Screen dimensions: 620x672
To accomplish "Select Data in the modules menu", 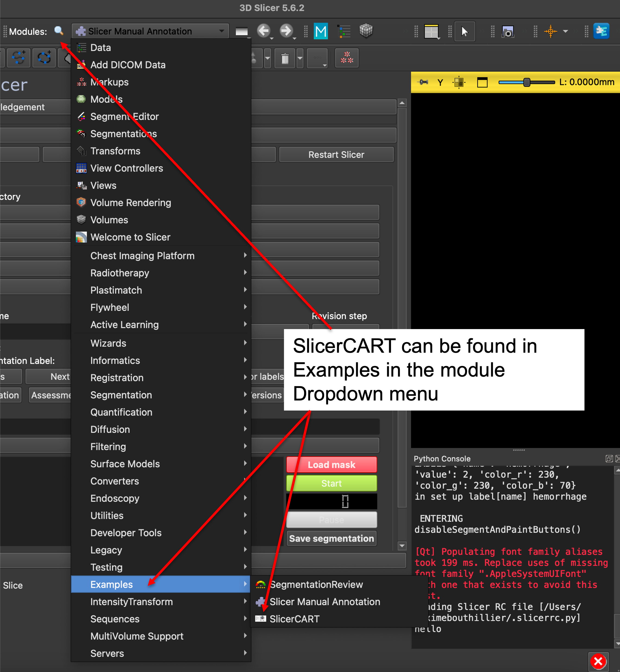I will [x=161, y=48].
